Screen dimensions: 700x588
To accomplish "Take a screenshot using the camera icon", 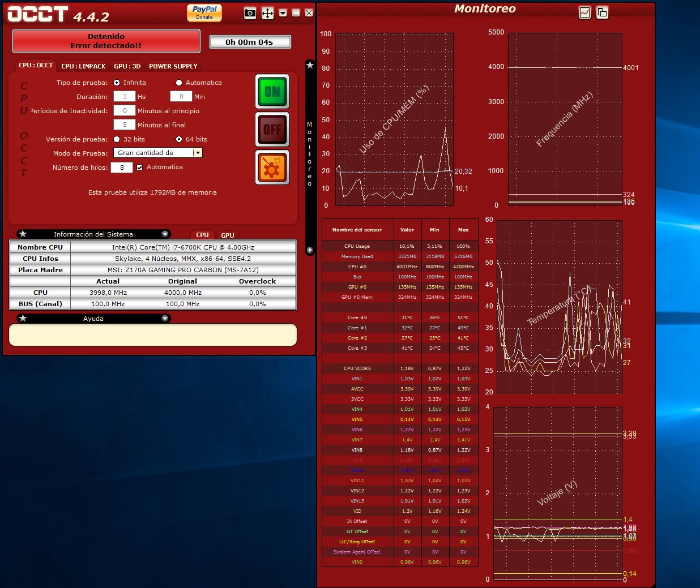I will pos(250,13).
